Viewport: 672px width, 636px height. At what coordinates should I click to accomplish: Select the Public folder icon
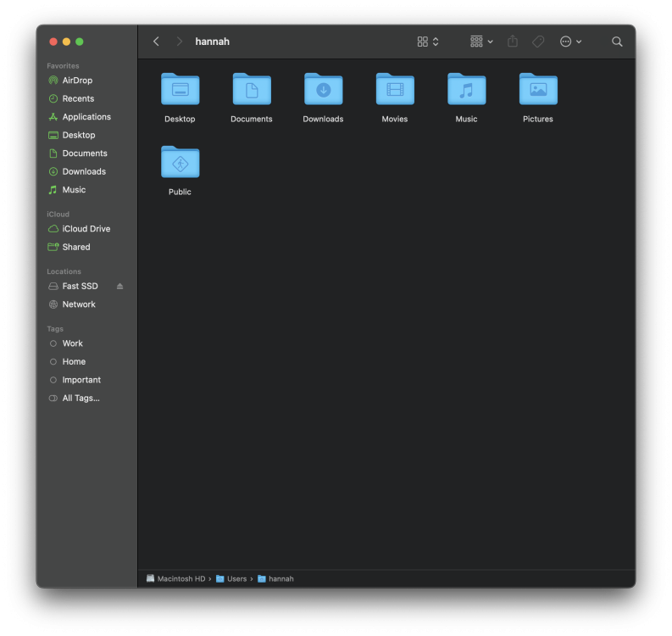coord(180,163)
